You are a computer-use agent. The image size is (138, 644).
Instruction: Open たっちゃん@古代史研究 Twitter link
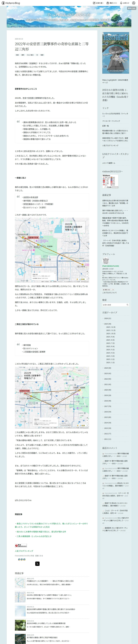pos(115,115)
